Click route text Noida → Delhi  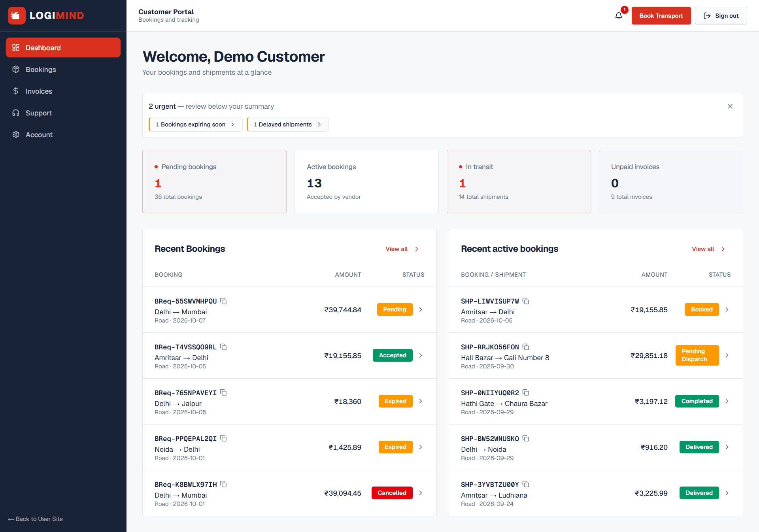[177, 449]
